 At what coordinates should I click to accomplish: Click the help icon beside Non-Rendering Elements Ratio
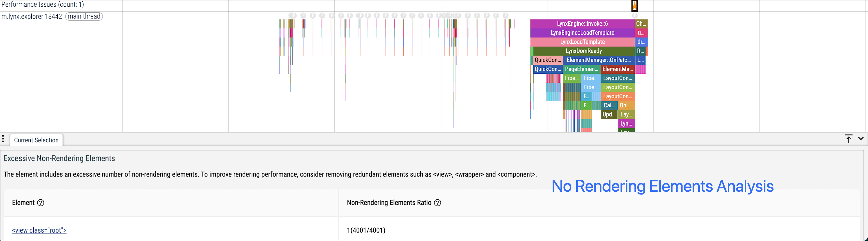[437, 203]
